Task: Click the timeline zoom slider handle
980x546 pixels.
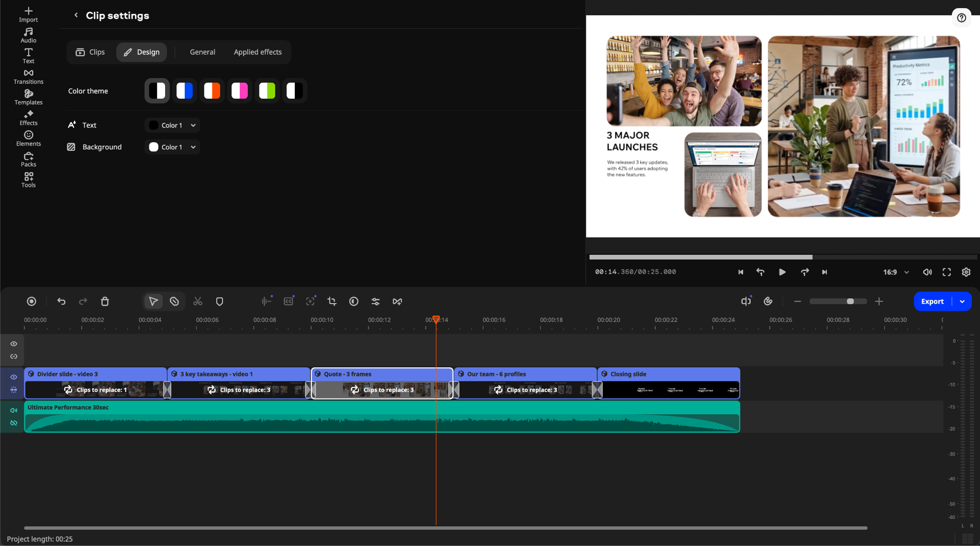Action: pyautogui.click(x=850, y=301)
